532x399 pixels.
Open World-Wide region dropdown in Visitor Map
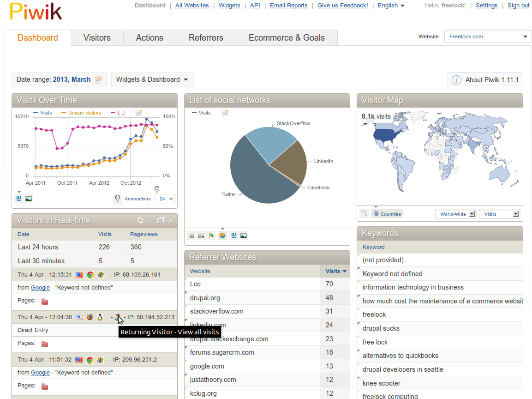point(456,214)
